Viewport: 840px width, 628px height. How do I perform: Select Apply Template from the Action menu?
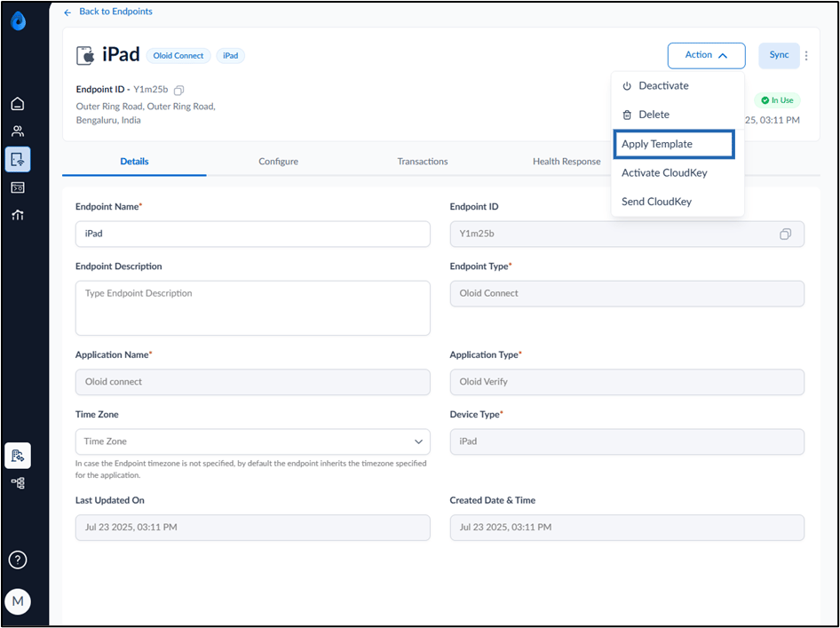tap(674, 144)
